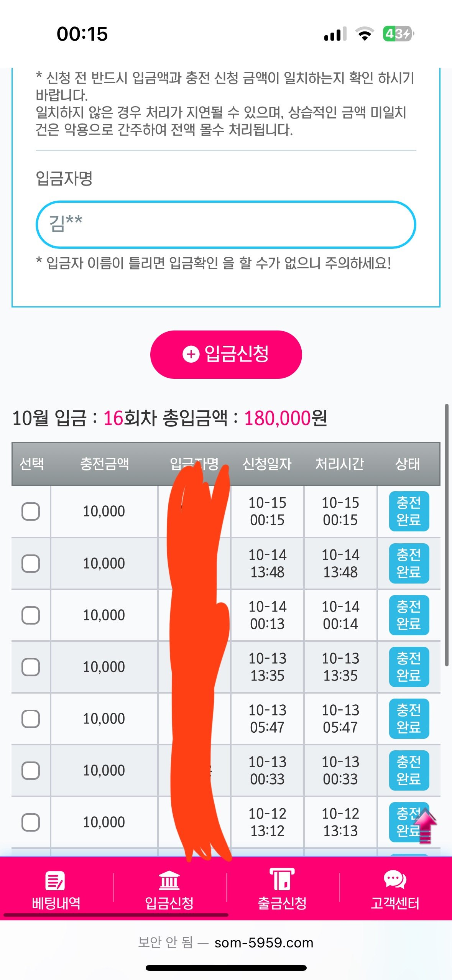452x980 pixels.
Task: Open the 출금신청 tab label
Action: click(x=282, y=903)
